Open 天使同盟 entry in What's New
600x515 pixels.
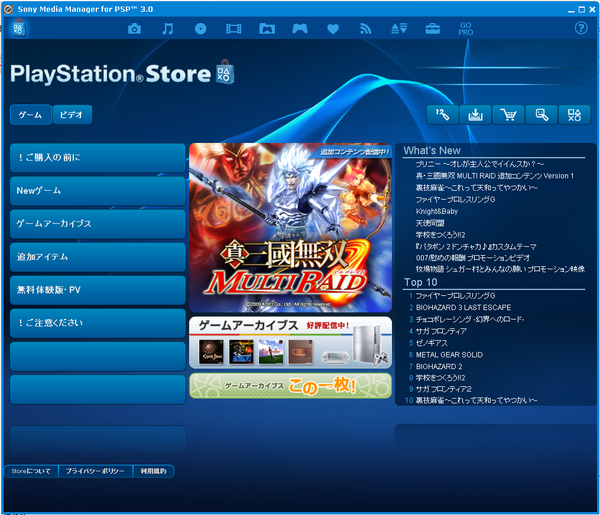coord(430,223)
